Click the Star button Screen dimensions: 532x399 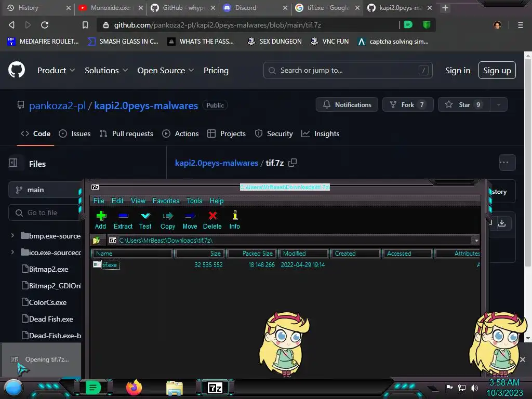tap(464, 105)
